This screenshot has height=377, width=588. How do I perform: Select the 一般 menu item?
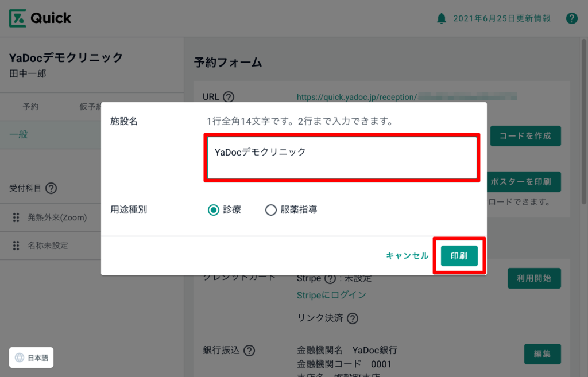(18, 135)
